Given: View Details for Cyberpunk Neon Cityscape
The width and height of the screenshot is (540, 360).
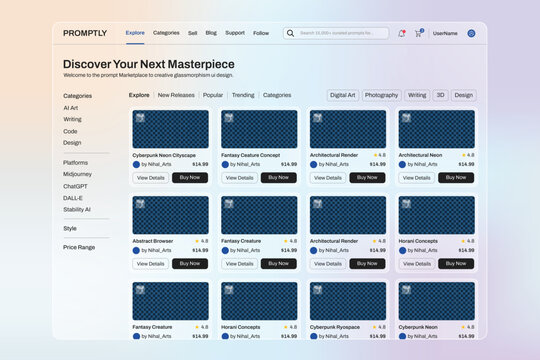Looking at the screenshot, I should 150,178.
